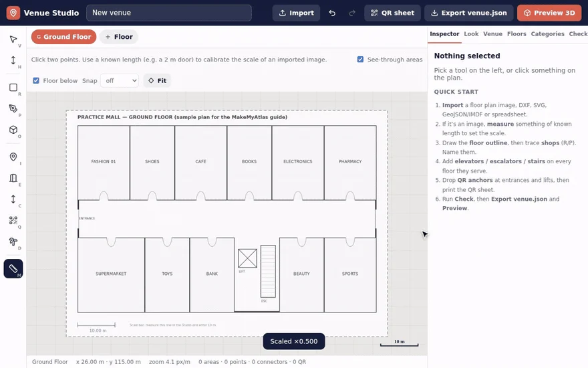Click the Scaled ×0.500 toast
This screenshot has height=368, width=588.
point(294,341)
